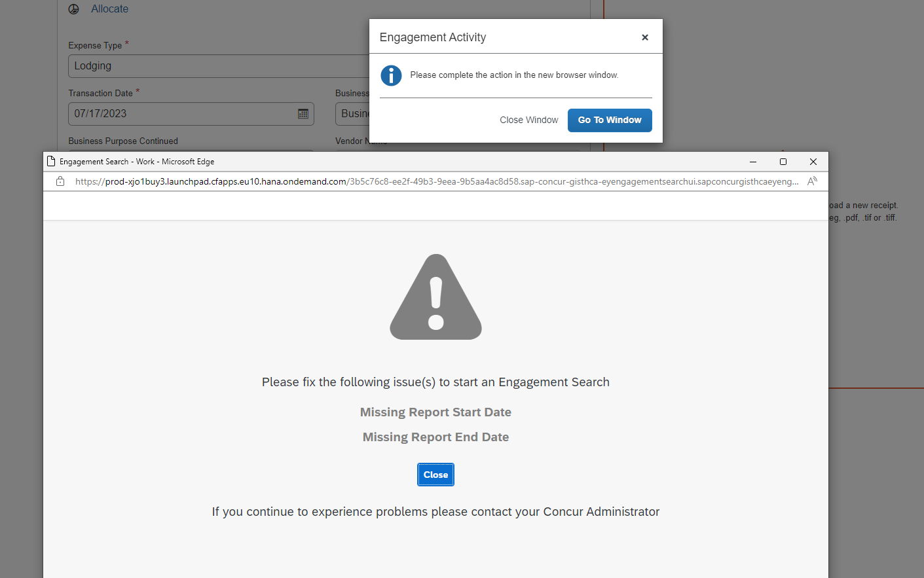The image size is (924, 578).
Task: Click the red asterisk beside Expense Type
Action: point(126,42)
